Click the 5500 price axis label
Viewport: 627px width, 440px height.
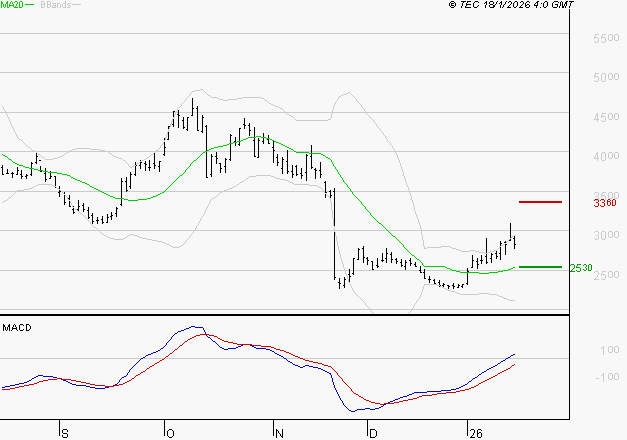606,38
